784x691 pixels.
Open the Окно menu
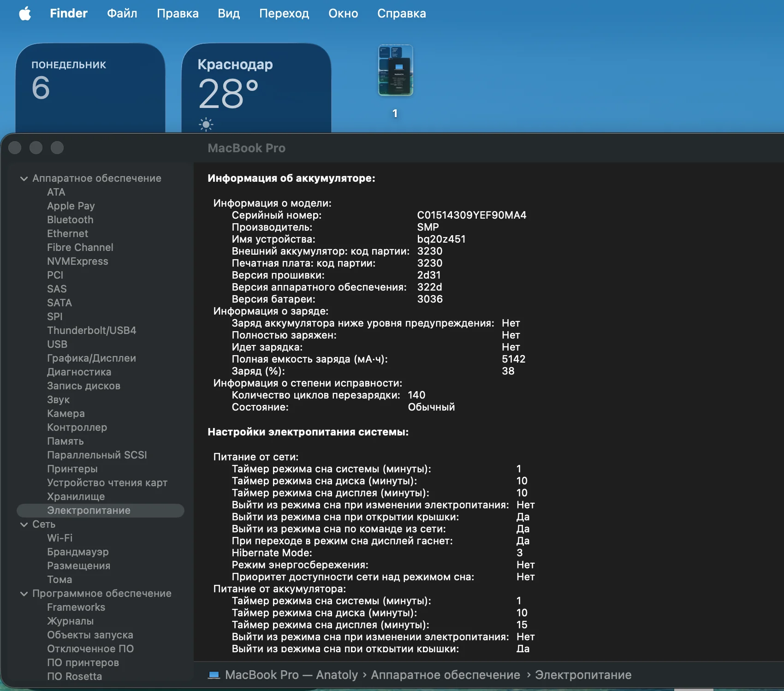(343, 13)
